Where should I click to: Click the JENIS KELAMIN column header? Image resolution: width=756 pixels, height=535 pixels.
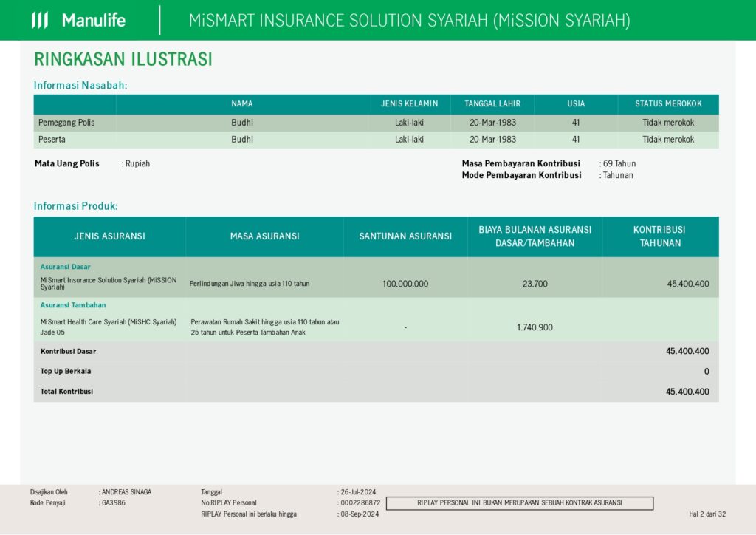pyautogui.click(x=409, y=103)
